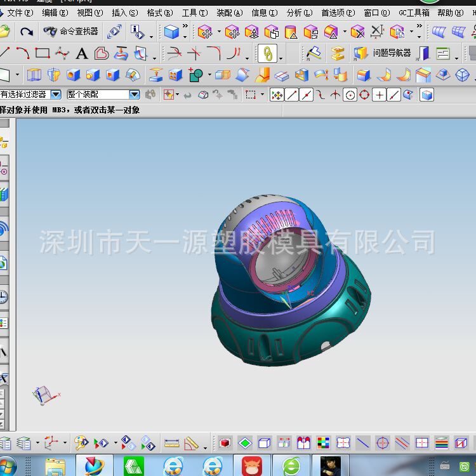
Task: Select the studio spline curve tool
Action: tap(62, 53)
